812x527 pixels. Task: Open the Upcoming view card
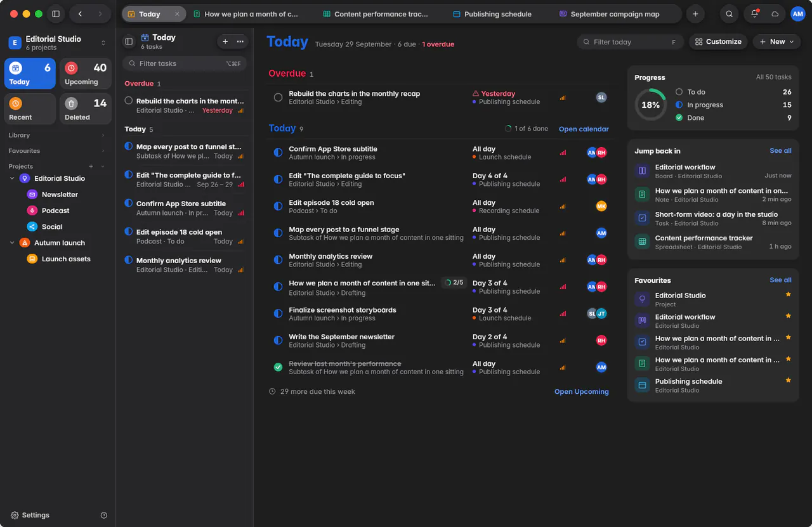coord(86,74)
